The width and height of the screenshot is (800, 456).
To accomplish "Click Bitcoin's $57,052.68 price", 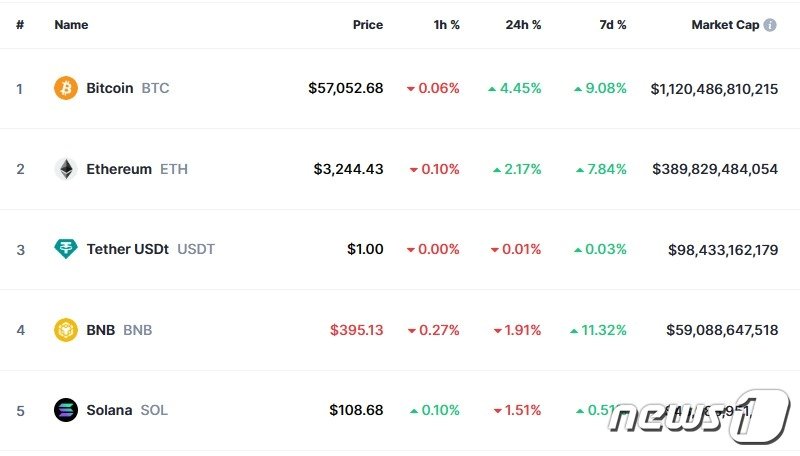I will (x=345, y=88).
